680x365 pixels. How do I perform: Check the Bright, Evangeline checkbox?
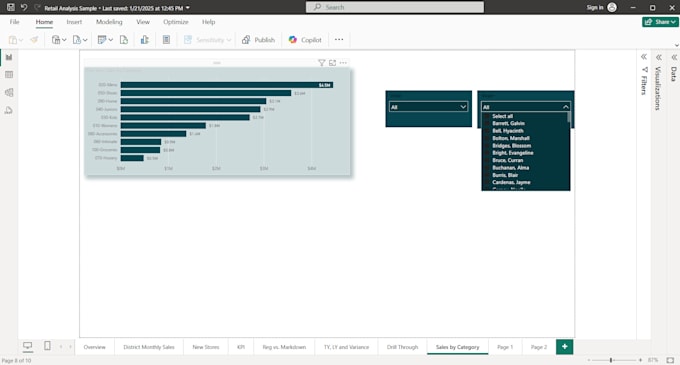[x=487, y=153]
